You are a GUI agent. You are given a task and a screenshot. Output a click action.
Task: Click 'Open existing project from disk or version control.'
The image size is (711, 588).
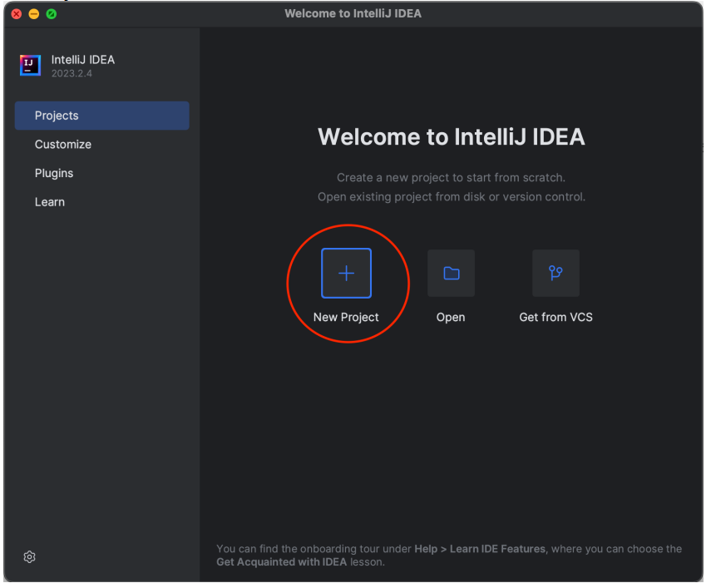pos(452,197)
